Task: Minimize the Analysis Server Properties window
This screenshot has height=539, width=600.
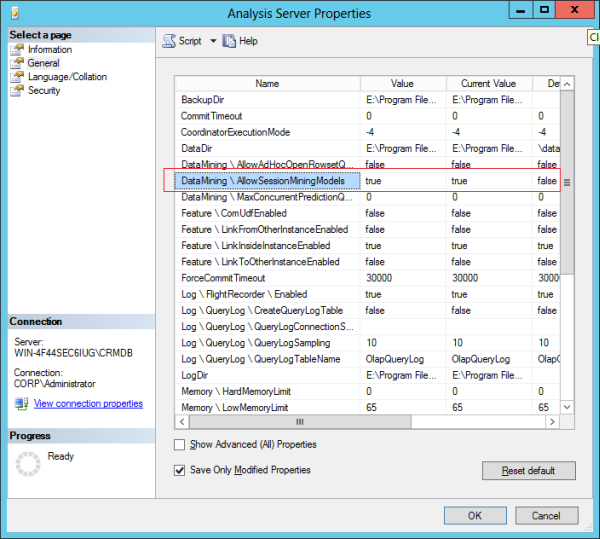Action: [x=521, y=10]
